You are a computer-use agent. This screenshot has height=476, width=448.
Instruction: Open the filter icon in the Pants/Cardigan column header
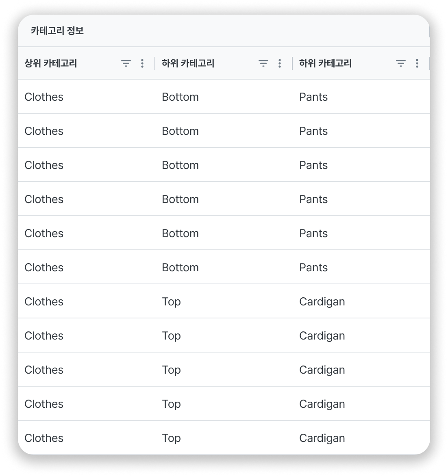click(400, 63)
